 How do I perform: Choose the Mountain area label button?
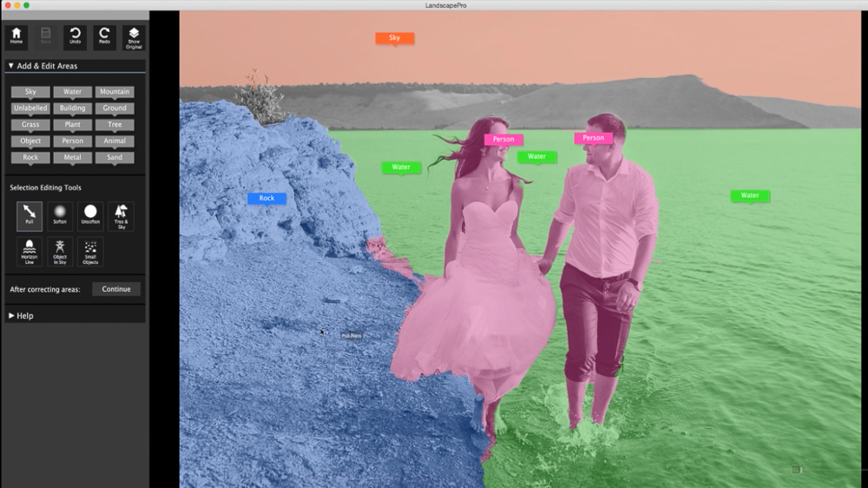(x=115, y=91)
